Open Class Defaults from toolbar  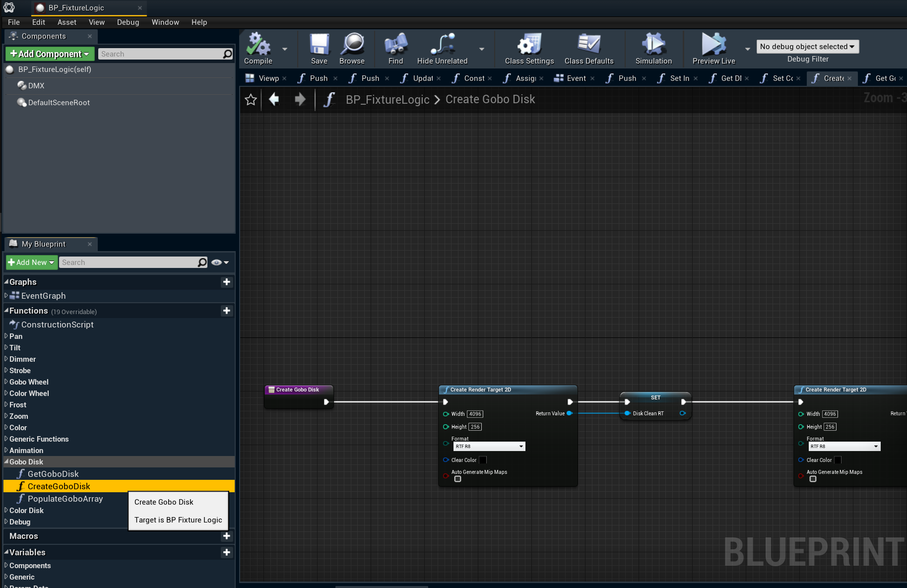(x=589, y=45)
